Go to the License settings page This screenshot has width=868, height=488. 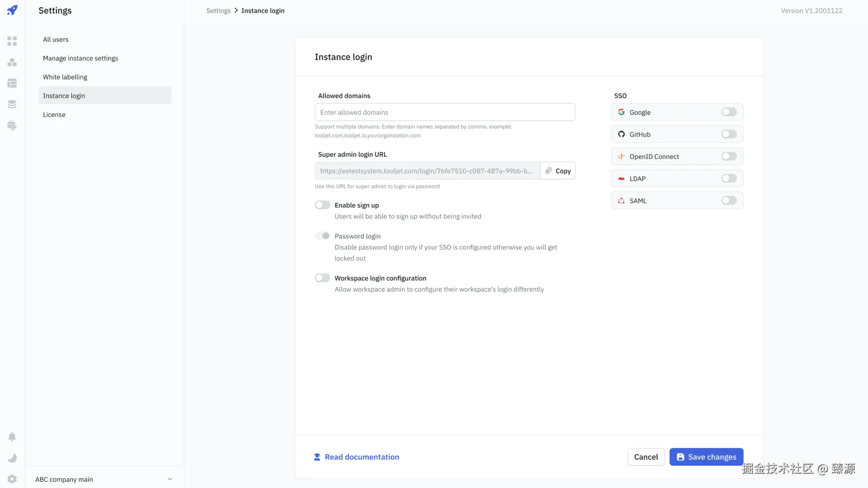pos(54,115)
